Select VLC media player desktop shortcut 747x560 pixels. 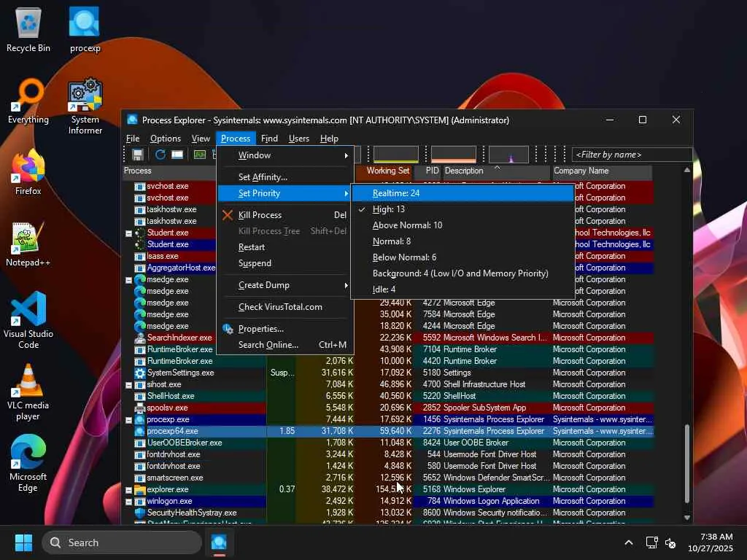tap(28, 392)
